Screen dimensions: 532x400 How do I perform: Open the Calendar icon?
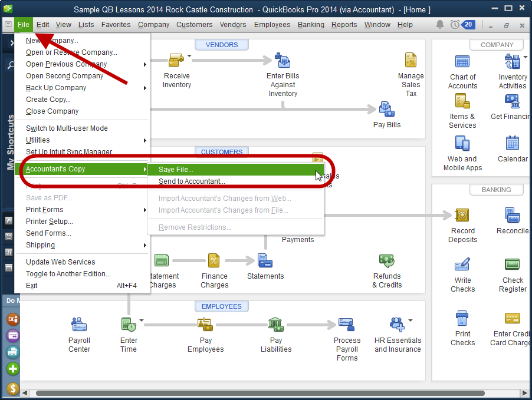[513, 143]
